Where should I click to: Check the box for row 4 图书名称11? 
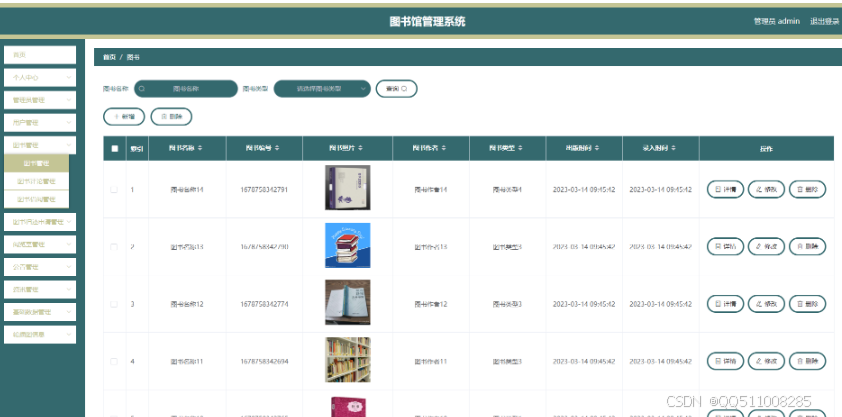pos(114,361)
